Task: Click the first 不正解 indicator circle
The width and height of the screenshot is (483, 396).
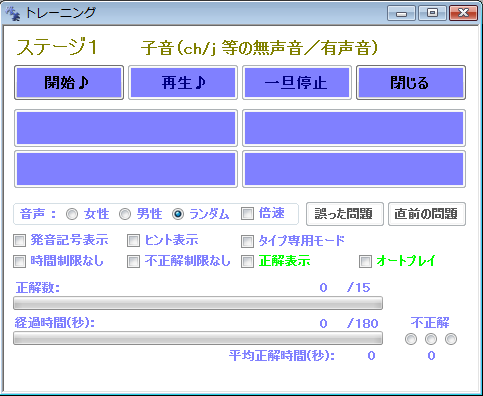Action: click(x=411, y=339)
